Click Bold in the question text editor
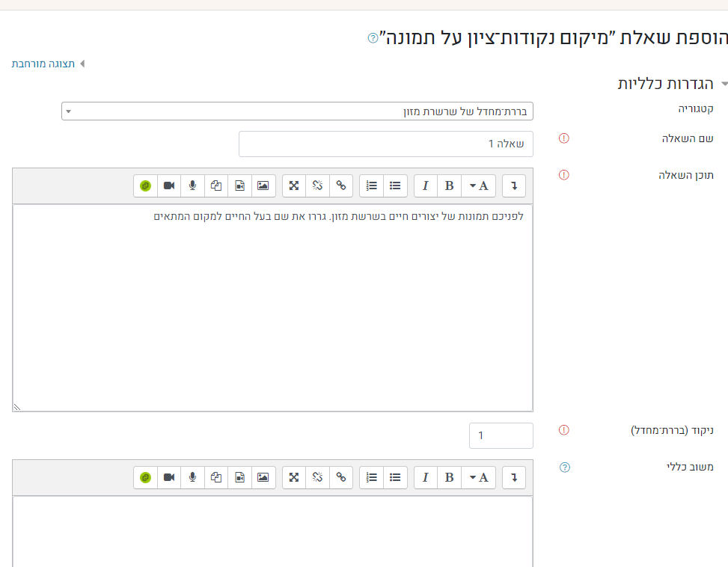 pyautogui.click(x=449, y=186)
